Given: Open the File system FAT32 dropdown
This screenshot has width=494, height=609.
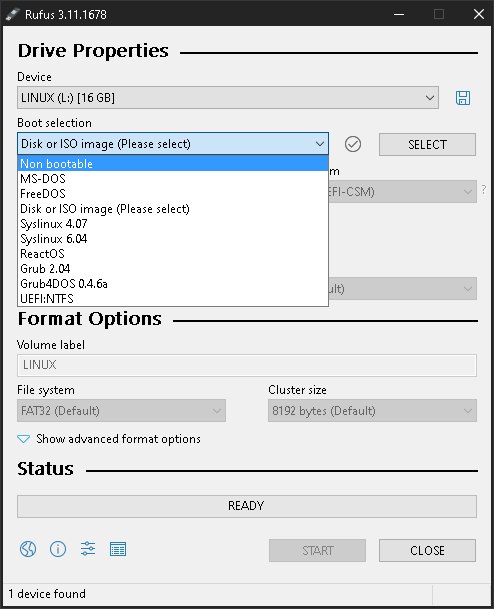Looking at the screenshot, I should tap(121, 411).
